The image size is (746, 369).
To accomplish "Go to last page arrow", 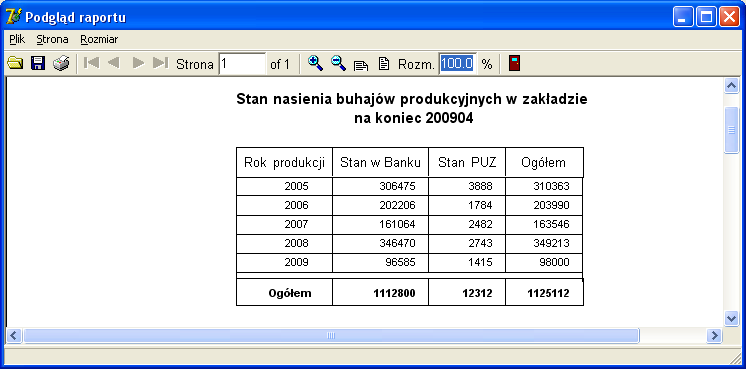I will (160, 63).
